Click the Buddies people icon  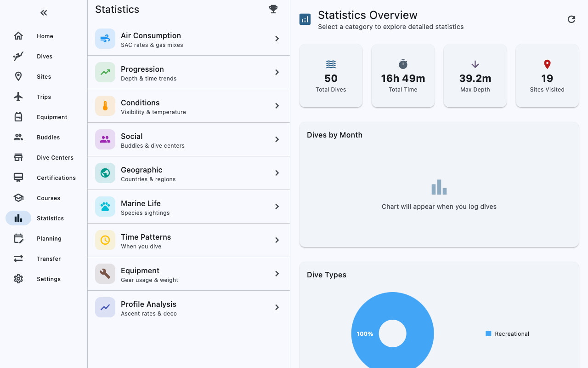18,137
